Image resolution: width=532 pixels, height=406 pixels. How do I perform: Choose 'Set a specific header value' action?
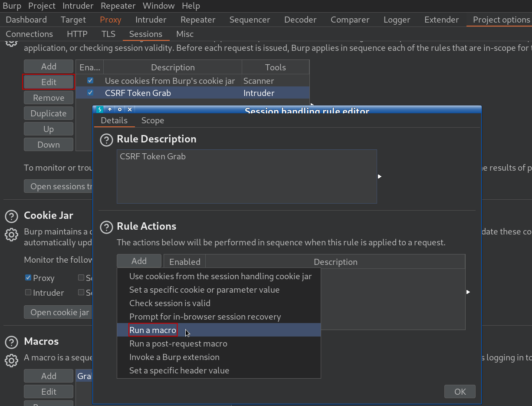[219, 370]
